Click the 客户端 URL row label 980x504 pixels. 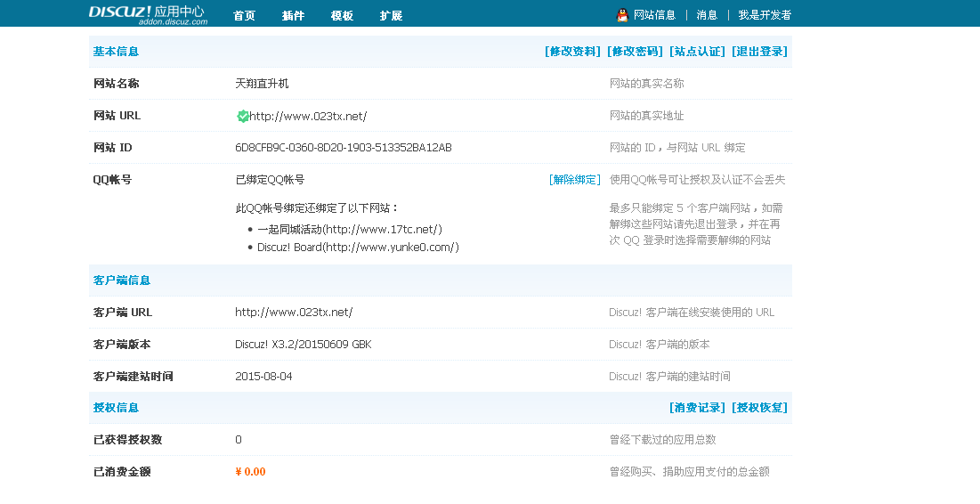coord(123,312)
